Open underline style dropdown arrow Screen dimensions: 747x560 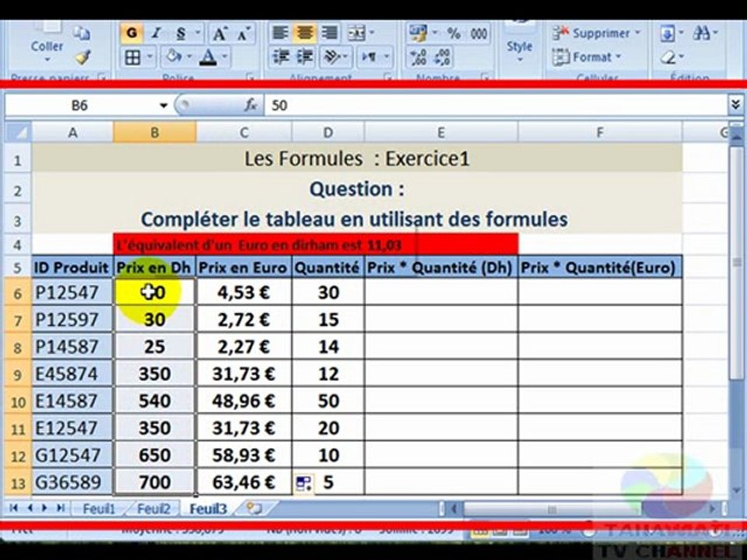point(197,33)
